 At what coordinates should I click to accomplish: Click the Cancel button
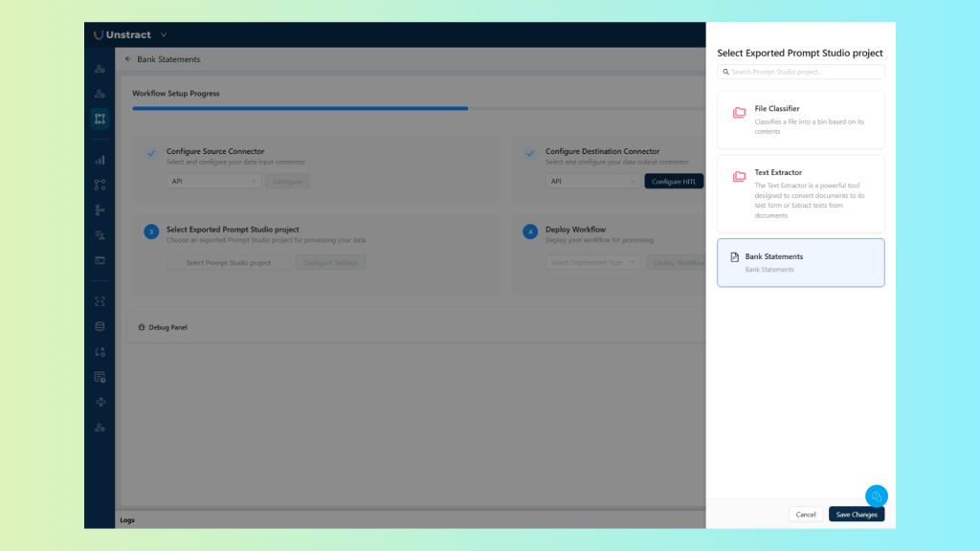point(806,515)
